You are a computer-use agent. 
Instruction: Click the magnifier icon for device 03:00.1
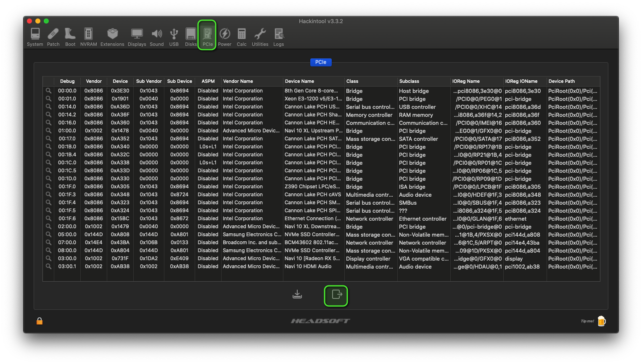point(48,266)
